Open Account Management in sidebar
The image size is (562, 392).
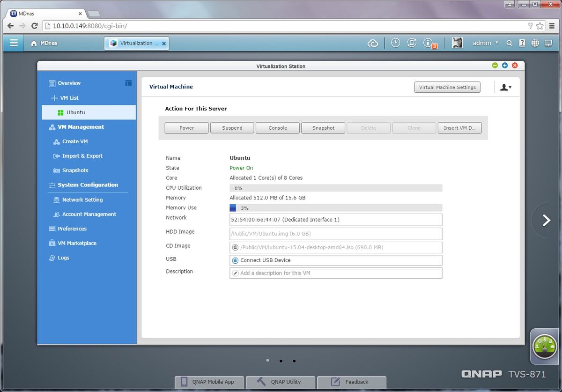tap(89, 214)
